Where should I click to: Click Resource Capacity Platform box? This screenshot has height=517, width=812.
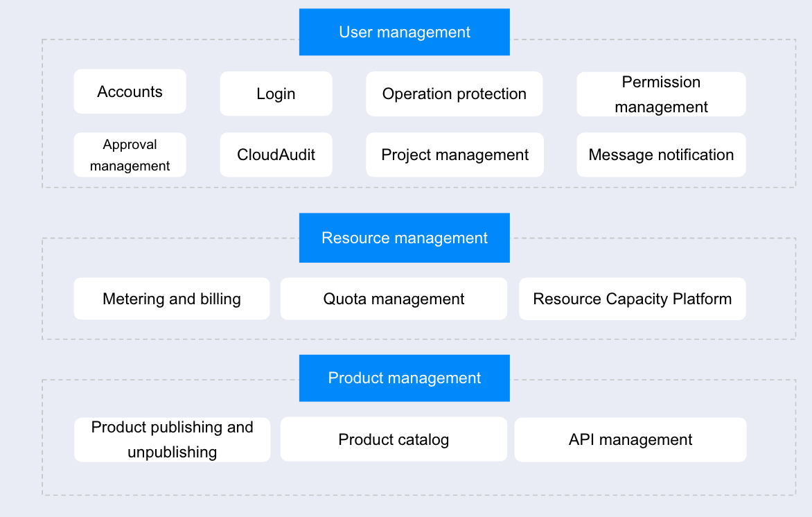(633, 299)
